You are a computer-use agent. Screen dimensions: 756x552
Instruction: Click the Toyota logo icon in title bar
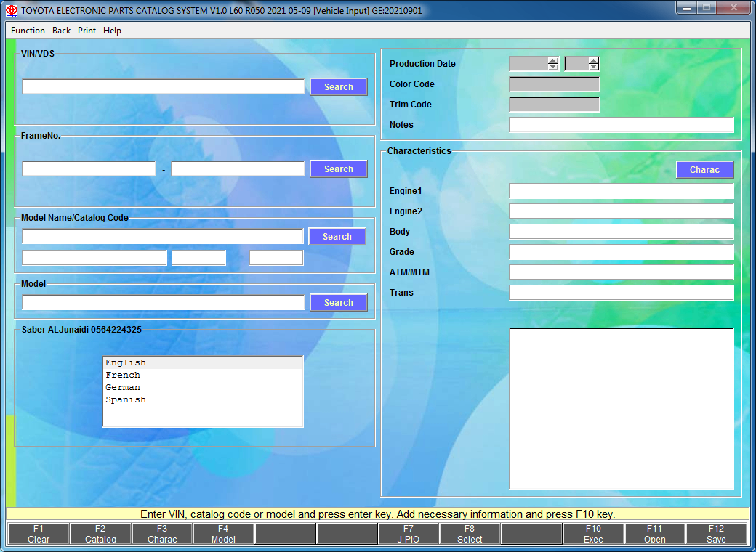pyautogui.click(x=12, y=10)
